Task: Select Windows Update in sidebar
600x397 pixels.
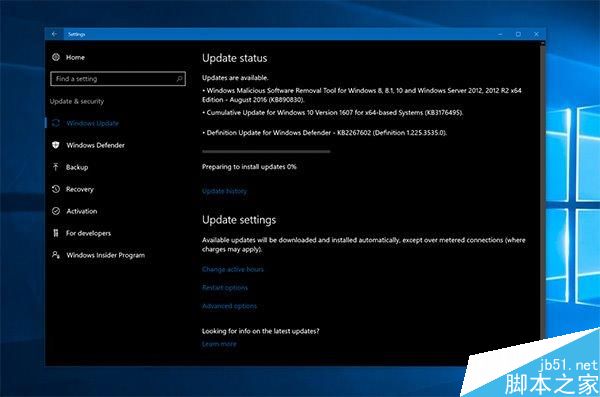Action: pyautogui.click(x=92, y=123)
